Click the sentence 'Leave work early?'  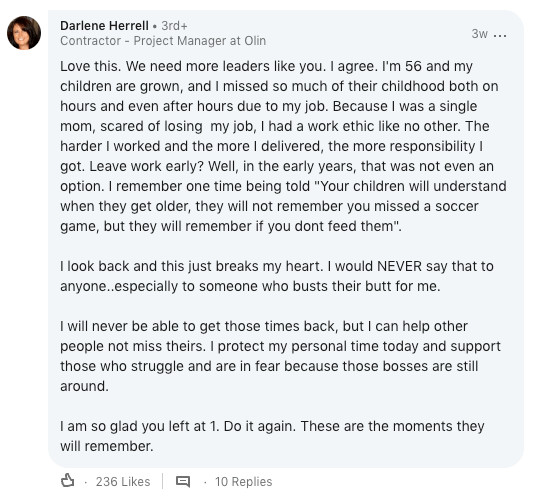point(146,167)
